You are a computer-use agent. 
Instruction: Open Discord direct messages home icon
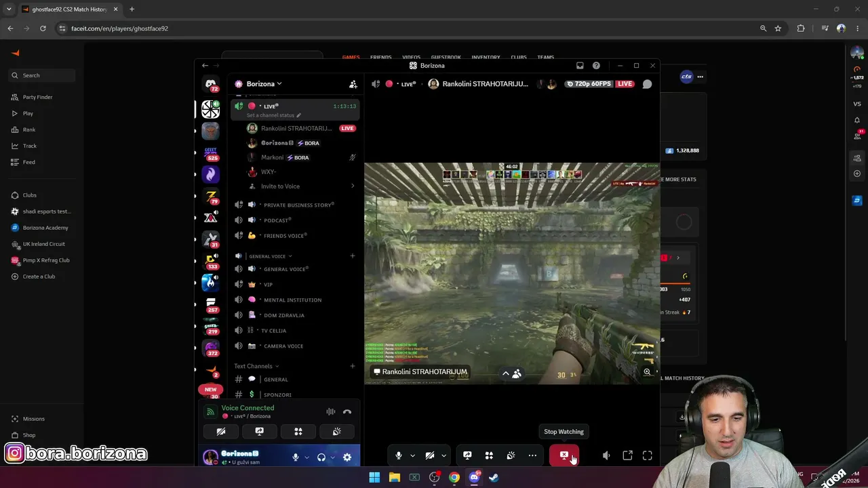(211, 84)
